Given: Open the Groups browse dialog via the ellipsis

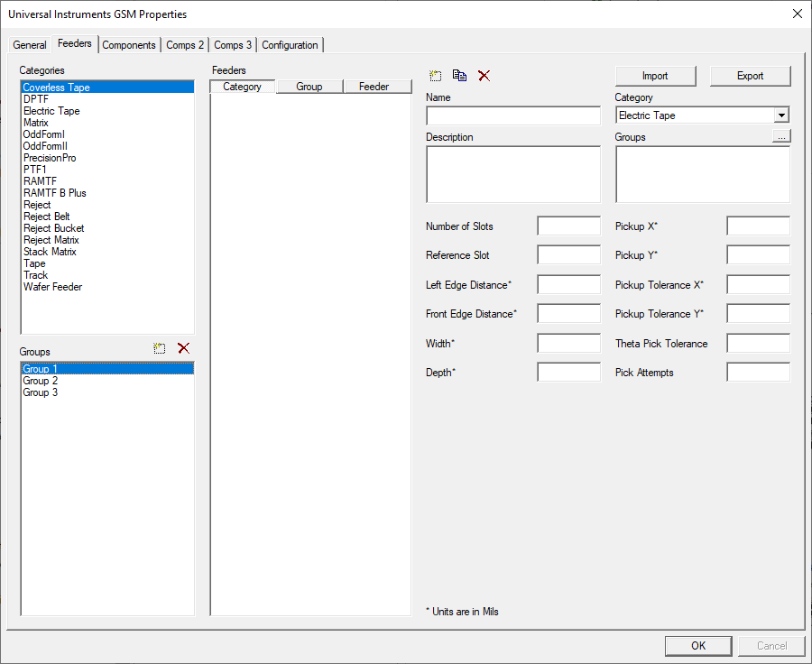Looking at the screenshot, I should [783, 135].
